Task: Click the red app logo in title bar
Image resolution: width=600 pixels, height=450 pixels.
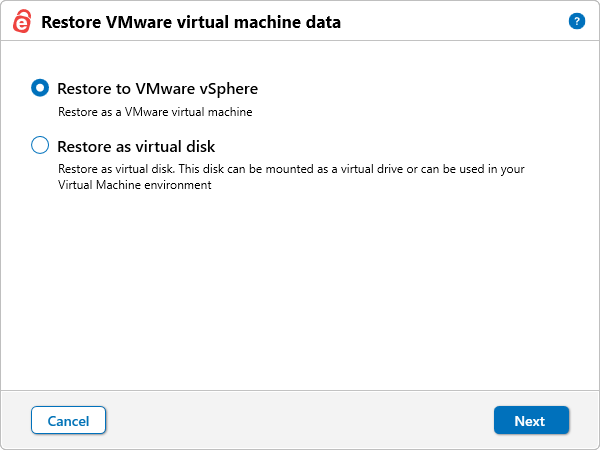Action: [21, 22]
